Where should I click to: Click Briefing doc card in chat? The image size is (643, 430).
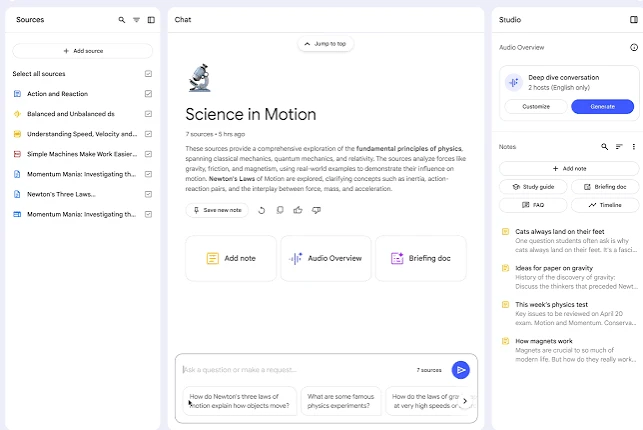tap(421, 258)
